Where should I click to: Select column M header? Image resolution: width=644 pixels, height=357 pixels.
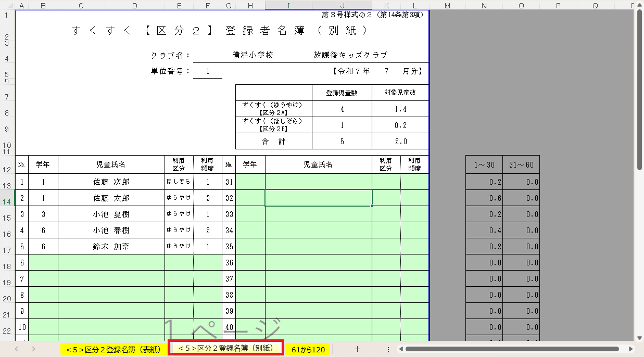point(447,5)
